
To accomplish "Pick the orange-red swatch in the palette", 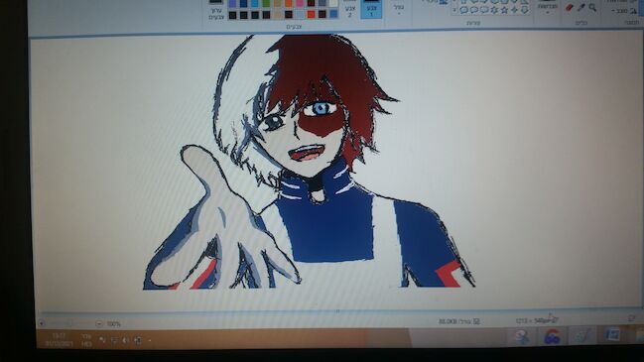I will click(x=311, y=15).
